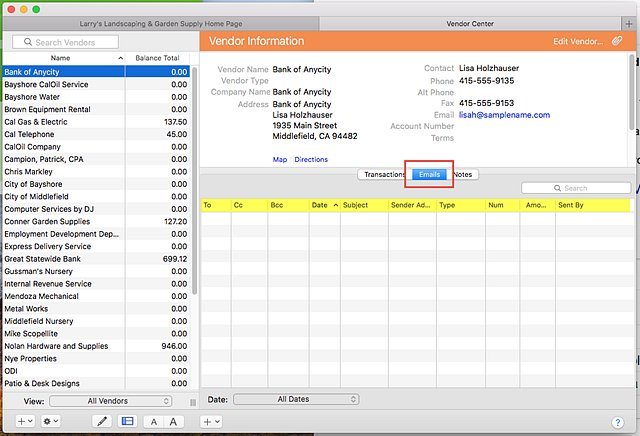Screen dimensions: 640x436
Task: Select vendor Nye Properties
Action: (96, 358)
